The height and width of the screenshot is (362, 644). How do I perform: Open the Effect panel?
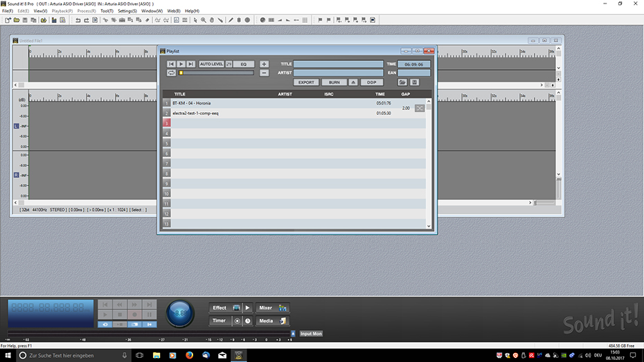click(226, 308)
